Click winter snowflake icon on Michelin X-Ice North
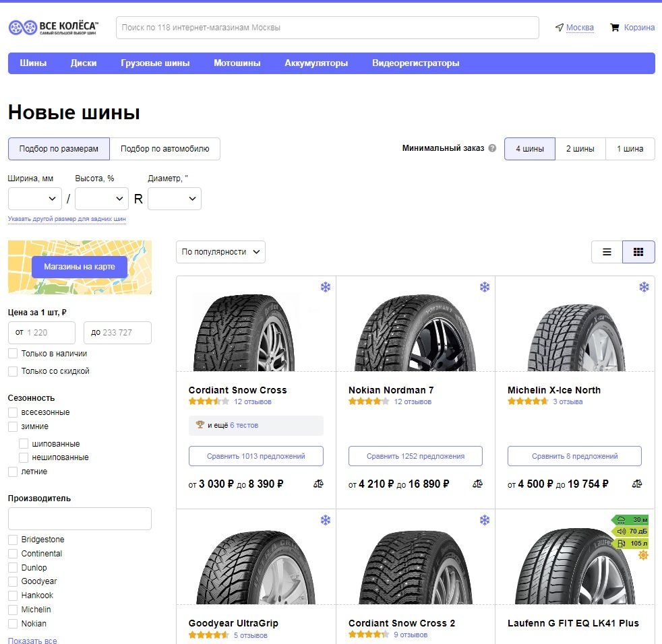This screenshot has height=644, width=662. (644, 288)
